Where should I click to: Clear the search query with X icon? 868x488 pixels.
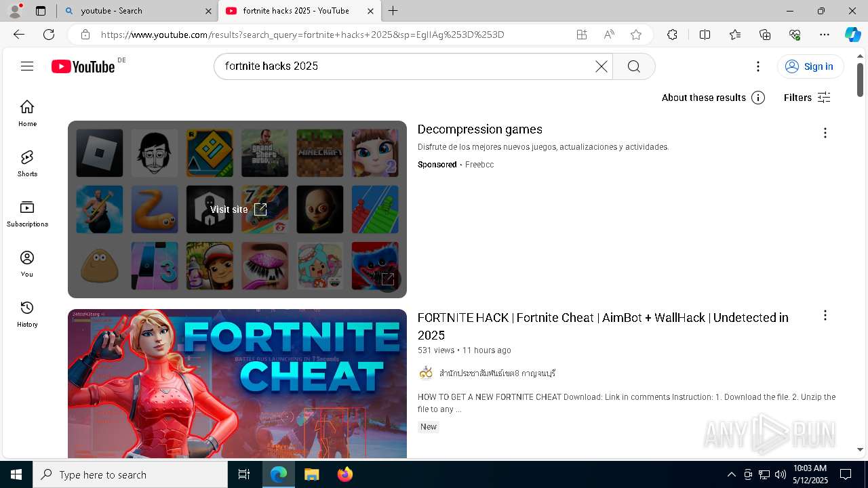pos(601,66)
